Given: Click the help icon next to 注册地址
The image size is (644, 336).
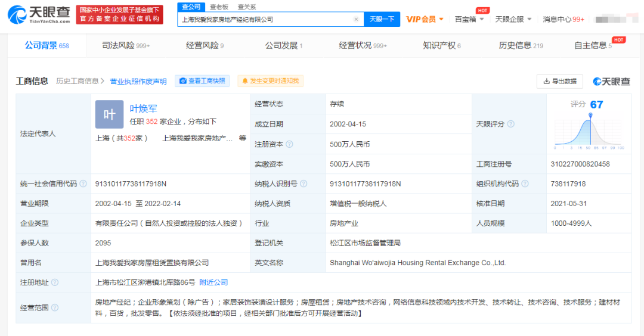Looking at the screenshot, I should 55,282.
